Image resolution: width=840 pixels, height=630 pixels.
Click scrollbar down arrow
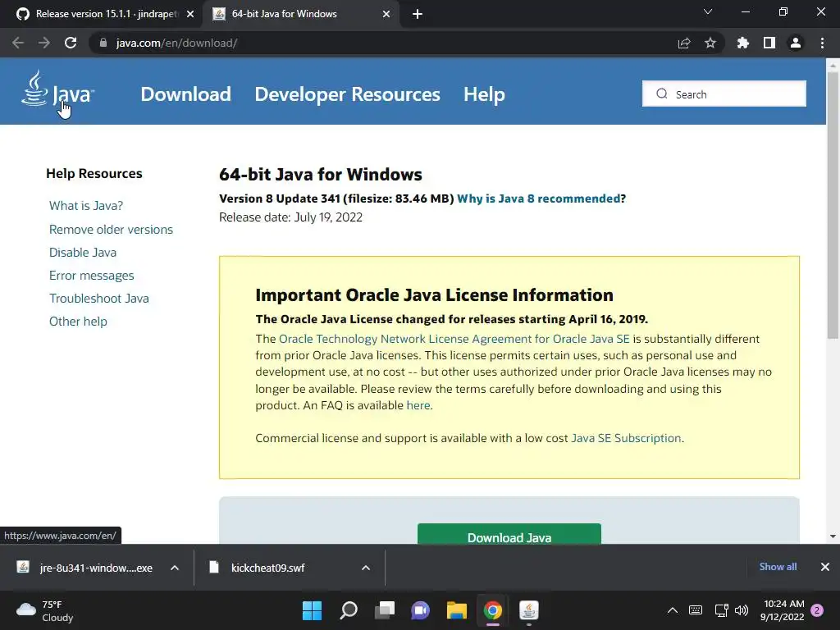tap(833, 536)
